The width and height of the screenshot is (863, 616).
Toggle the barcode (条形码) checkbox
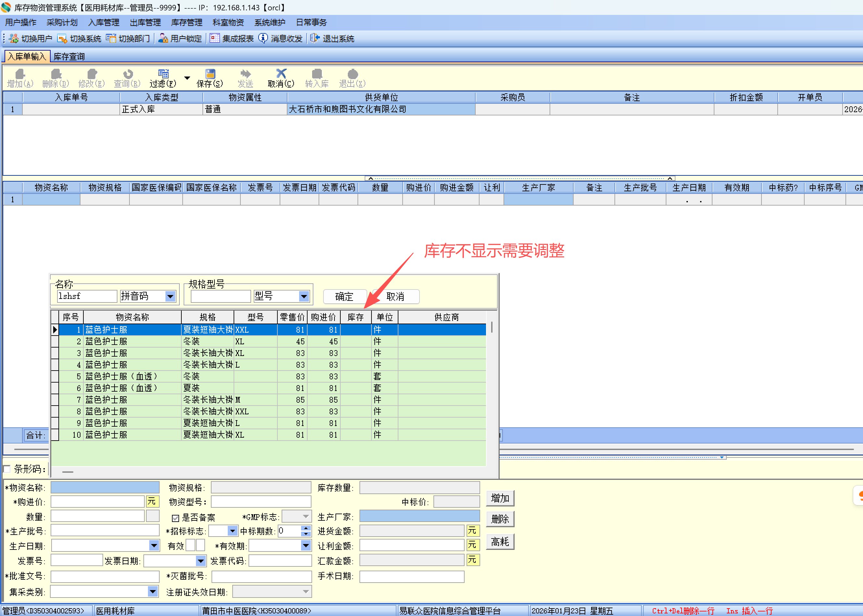7,469
